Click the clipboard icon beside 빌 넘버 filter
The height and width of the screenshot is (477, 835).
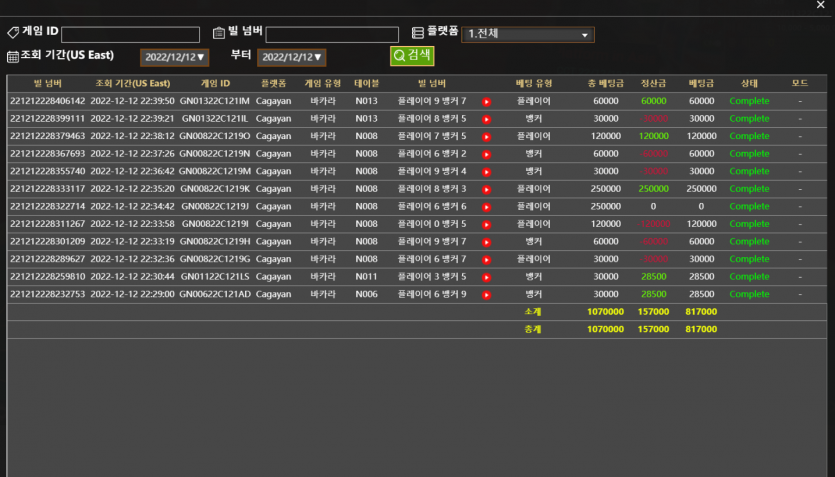(218, 33)
